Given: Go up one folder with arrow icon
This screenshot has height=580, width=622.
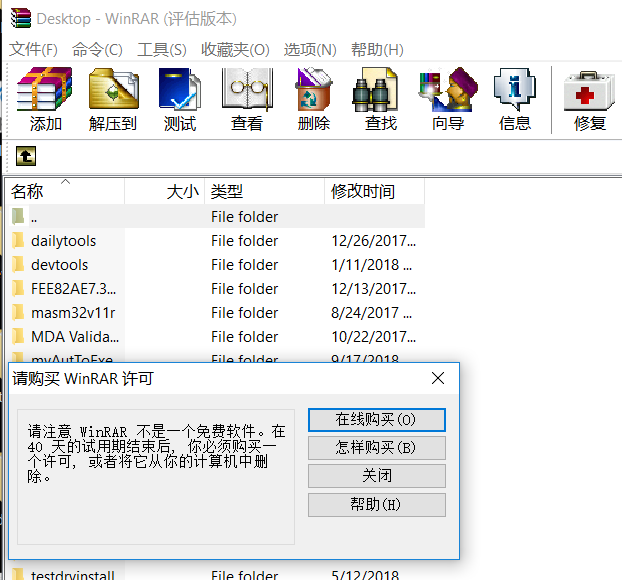Looking at the screenshot, I should pos(26,156).
